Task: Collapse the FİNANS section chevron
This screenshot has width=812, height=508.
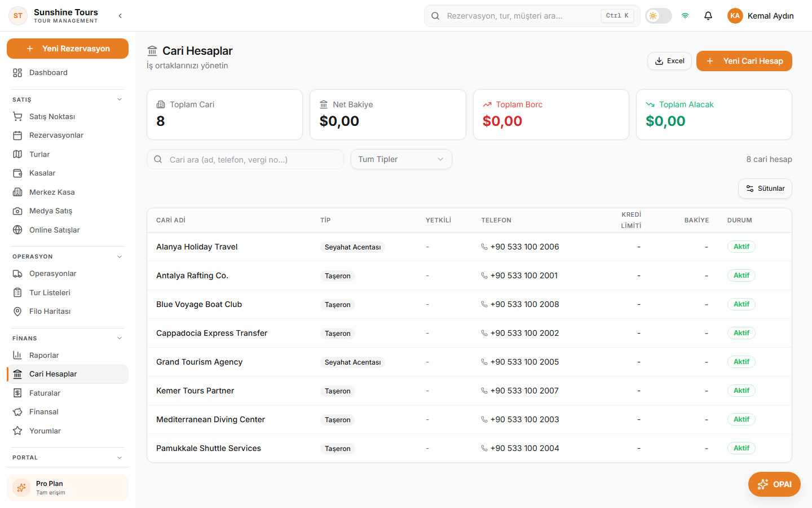Action: click(120, 338)
